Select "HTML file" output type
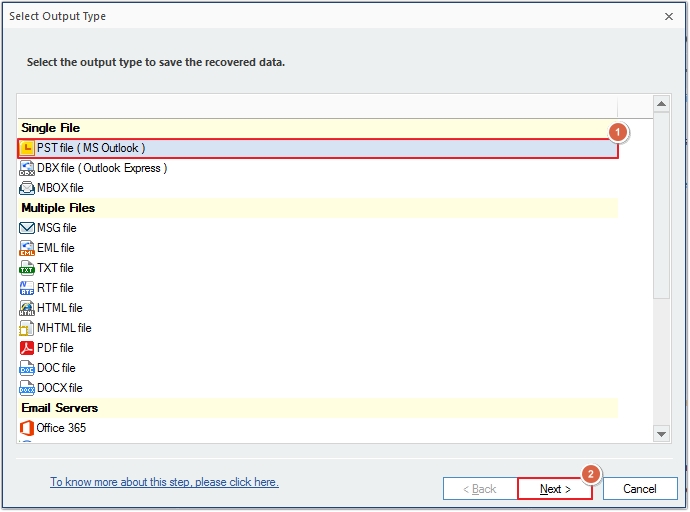This screenshot has height=512, width=690. tap(60, 308)
